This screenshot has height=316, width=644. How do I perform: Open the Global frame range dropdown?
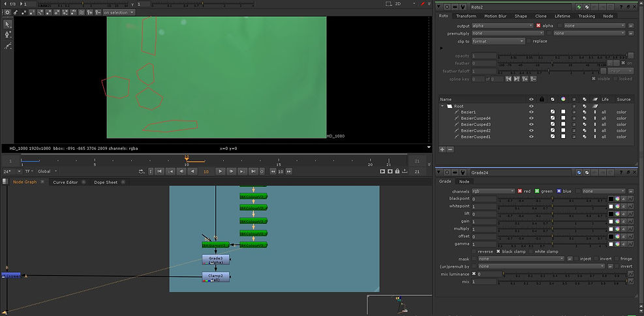click(48, 171)
